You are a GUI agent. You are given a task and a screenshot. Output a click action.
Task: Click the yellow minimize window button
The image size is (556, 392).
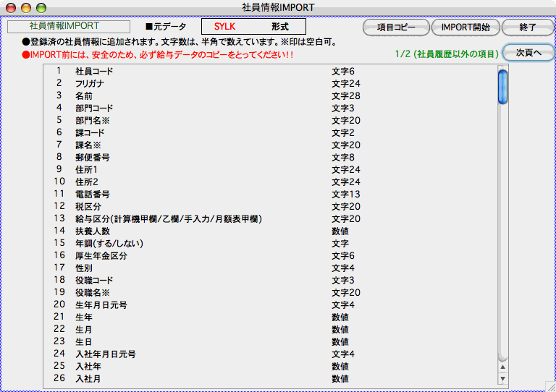26,7
